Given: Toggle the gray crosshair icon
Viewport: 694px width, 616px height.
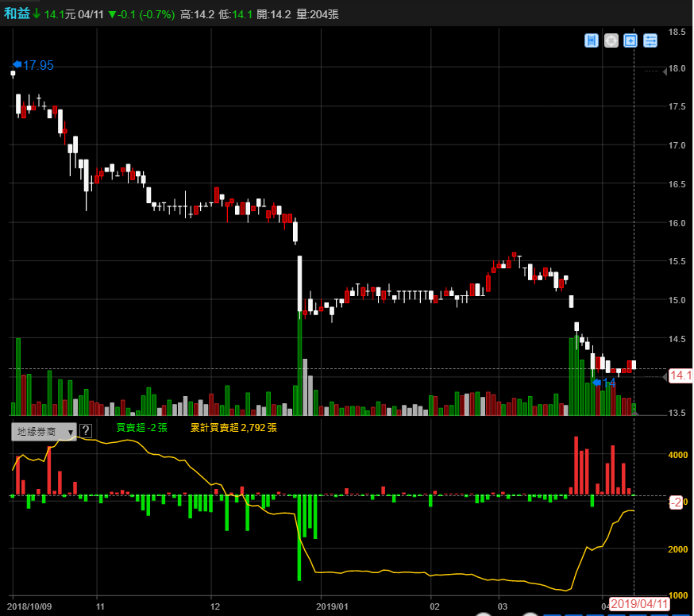Looking at the screenshot, I should click(611, 40).
